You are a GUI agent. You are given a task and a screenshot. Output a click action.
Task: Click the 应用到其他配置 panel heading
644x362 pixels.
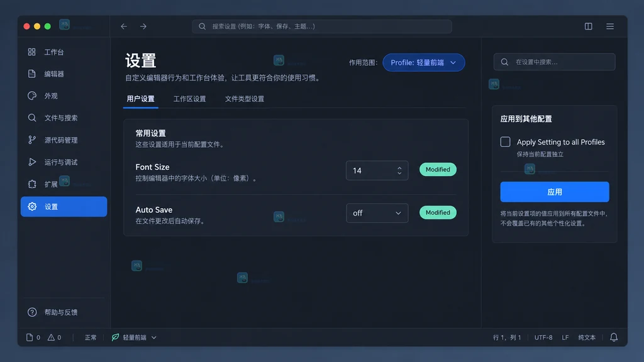tap(526, 119)
